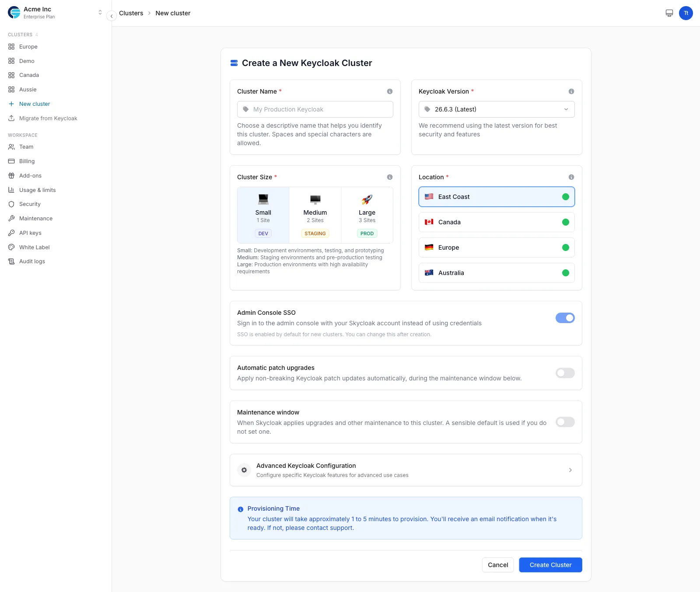
Task: Select the Medium cluster size card
Action: tap(315, 215)
